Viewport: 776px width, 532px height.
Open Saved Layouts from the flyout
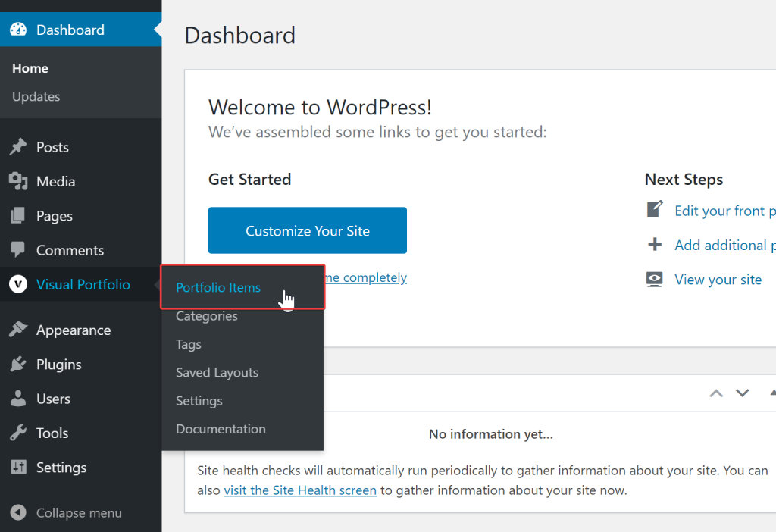(x=217, y=372)
